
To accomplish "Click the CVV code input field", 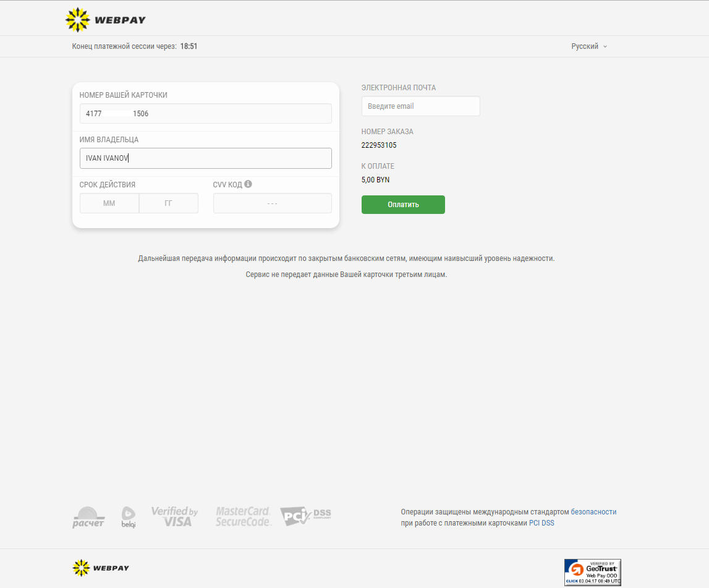I will [x=272, y=203].
